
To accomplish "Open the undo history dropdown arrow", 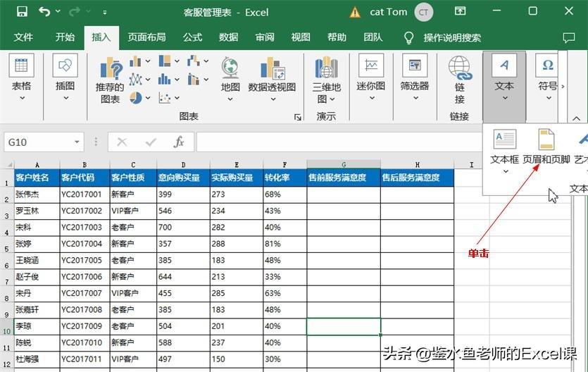I will 58,11.
